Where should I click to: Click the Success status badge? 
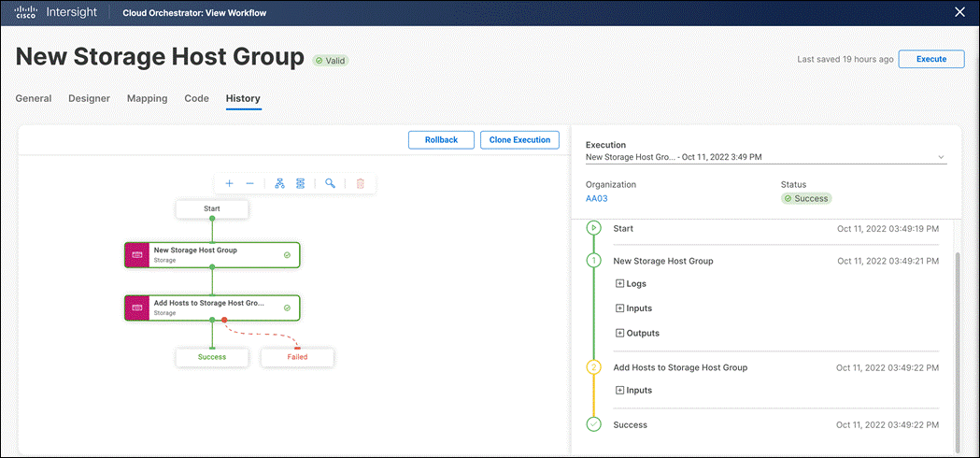[x=806, y=198]
